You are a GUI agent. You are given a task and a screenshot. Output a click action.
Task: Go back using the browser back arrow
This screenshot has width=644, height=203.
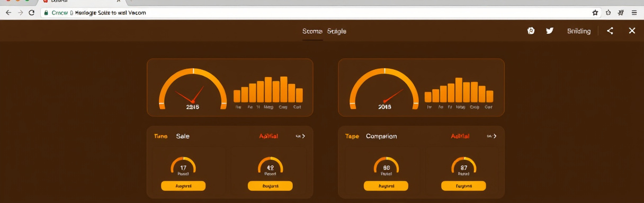point(8,12)
